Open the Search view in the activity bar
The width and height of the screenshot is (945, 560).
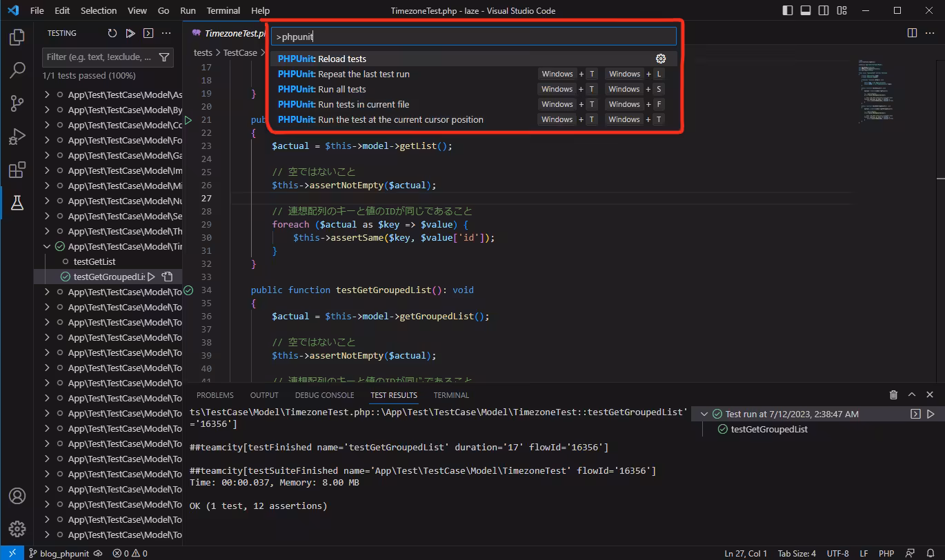pyautogui.click(x=17, y=70)
